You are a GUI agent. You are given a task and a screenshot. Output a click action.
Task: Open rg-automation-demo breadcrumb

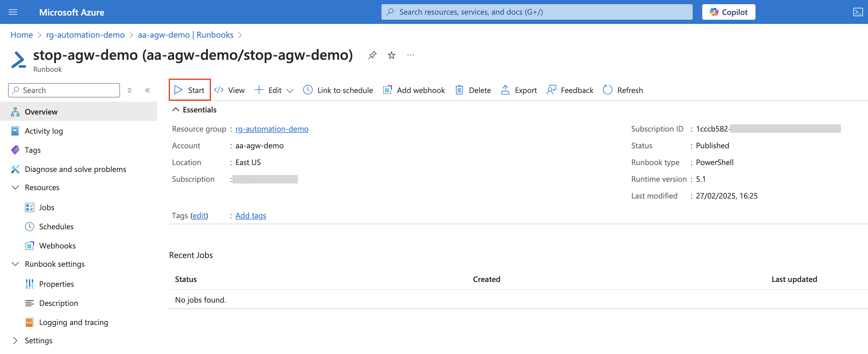tap(85, 35)
